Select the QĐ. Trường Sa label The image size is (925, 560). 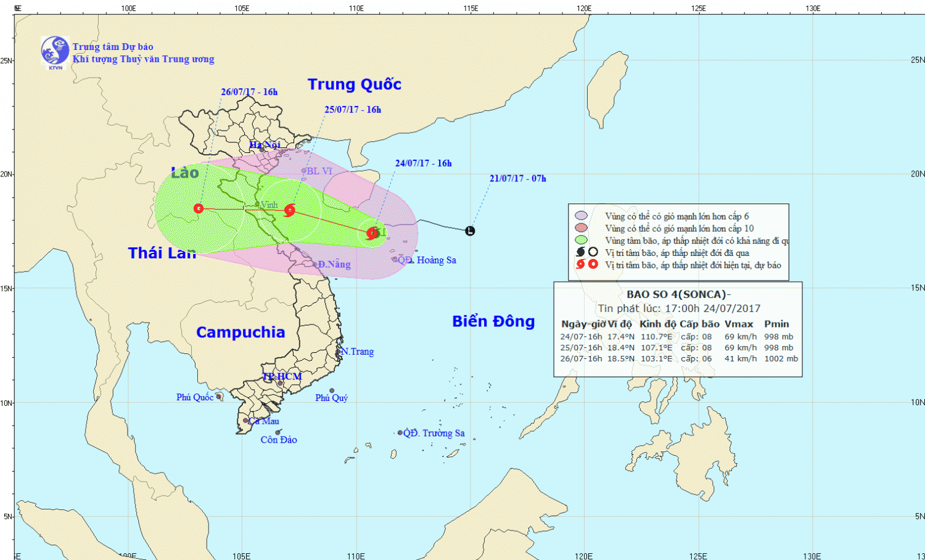point(434,433)
